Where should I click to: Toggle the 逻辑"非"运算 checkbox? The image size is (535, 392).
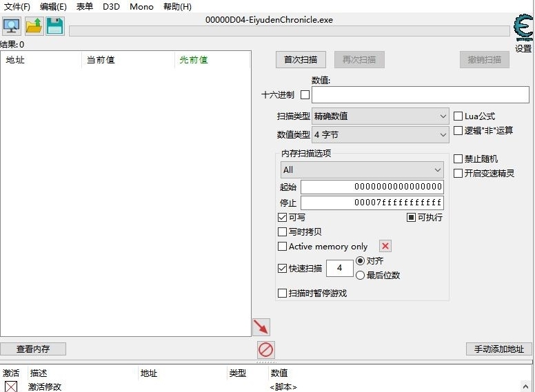458,131
